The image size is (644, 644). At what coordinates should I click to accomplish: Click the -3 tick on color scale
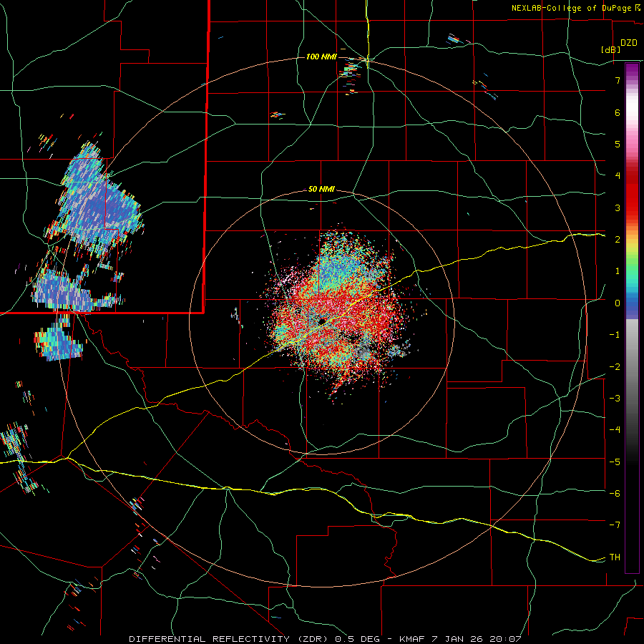coord(615,399)
